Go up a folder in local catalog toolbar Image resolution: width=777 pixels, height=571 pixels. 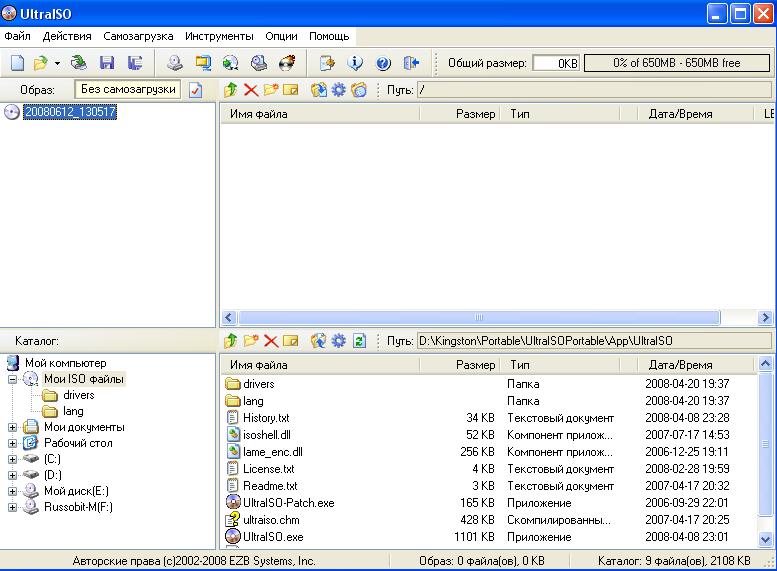coord(230,341)
